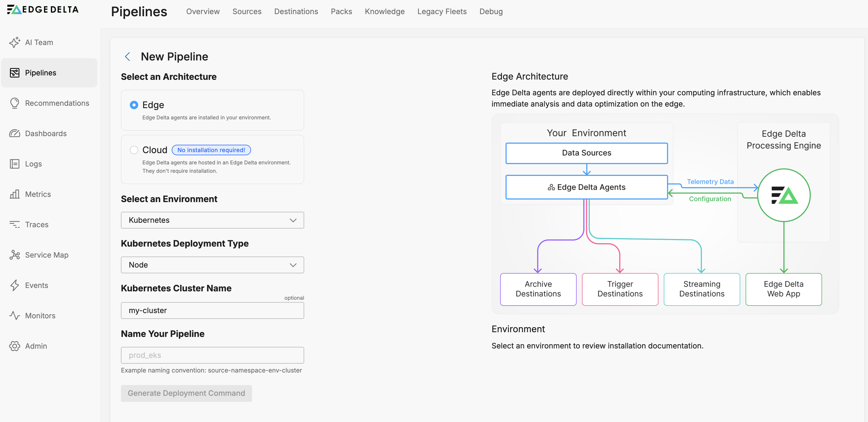Select the Edge architecture radio button
The image size is (868, 422).
[x=134, y=105]
